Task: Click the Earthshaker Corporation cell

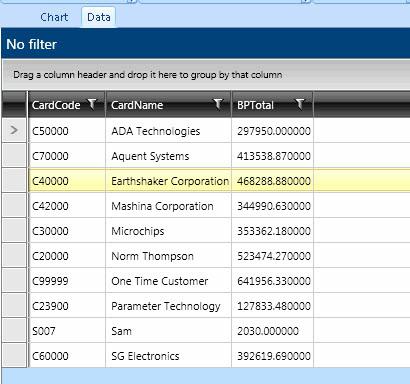Action: coord(168,181)
